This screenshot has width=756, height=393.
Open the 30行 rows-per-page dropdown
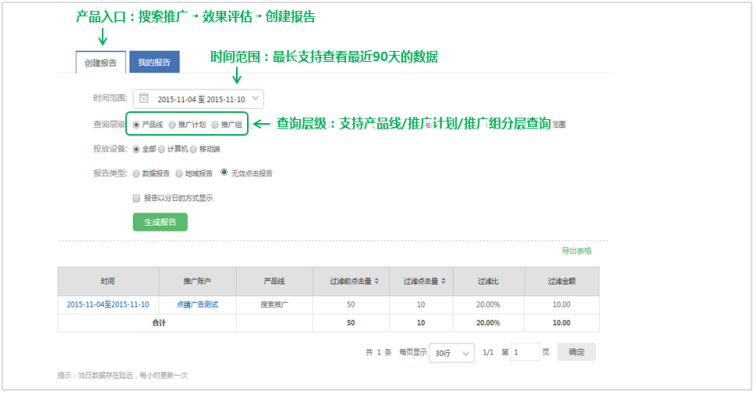pos(452,353)
